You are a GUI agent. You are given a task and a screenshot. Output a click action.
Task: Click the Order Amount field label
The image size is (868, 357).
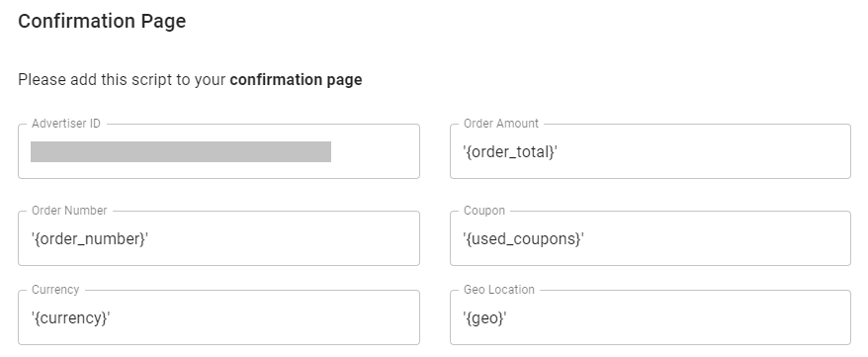[501, 124]
